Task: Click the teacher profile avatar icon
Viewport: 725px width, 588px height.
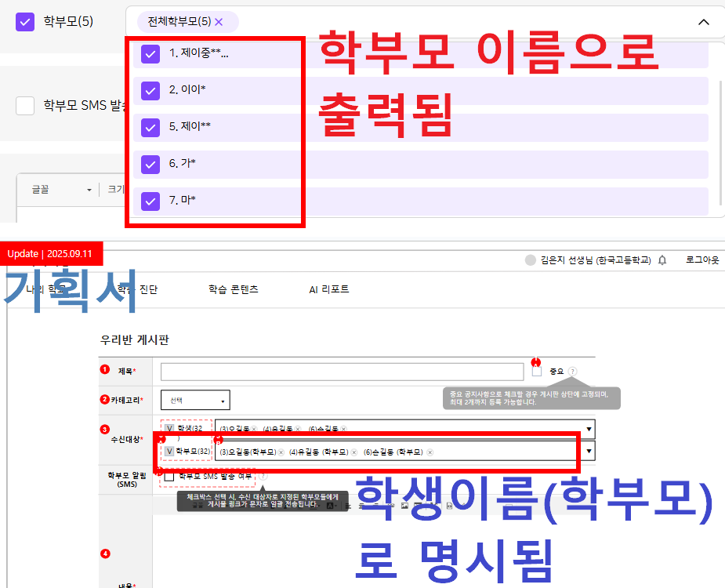Action: point(530,260)
